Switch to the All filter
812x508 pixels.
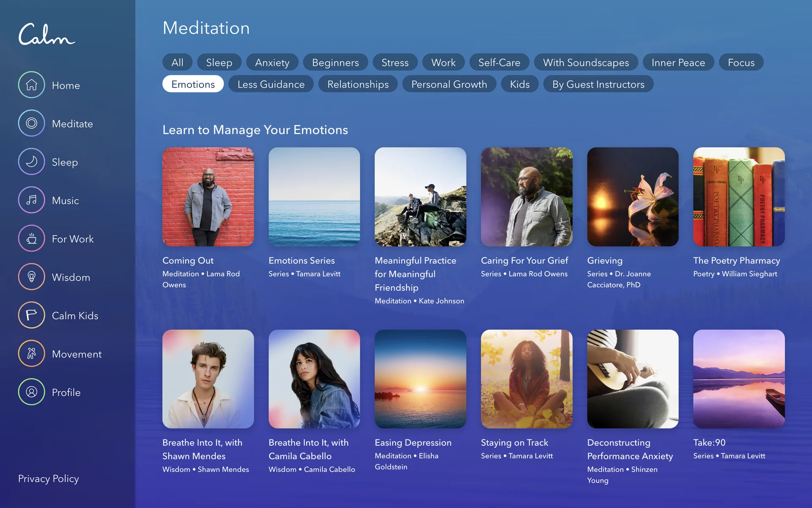pyautogui.click(x=178, y=62)
